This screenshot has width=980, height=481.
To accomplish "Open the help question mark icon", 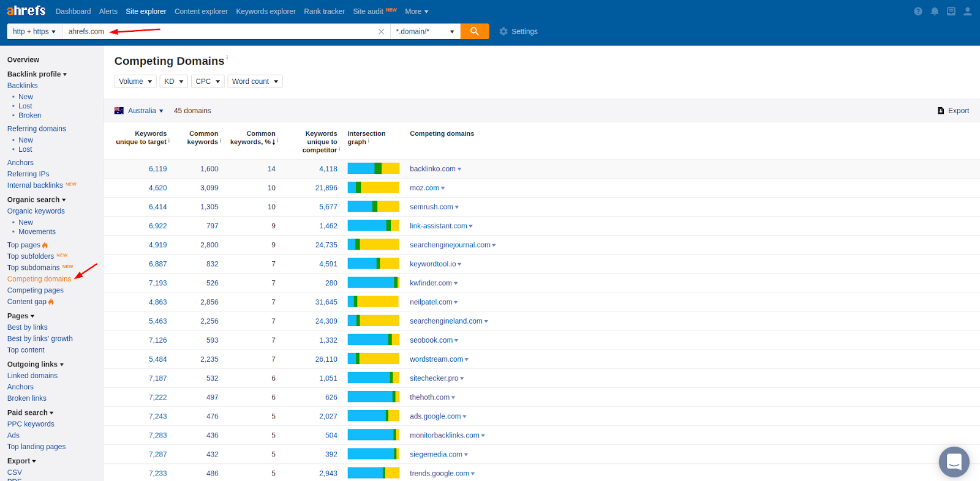I will [x=918, y=11].
